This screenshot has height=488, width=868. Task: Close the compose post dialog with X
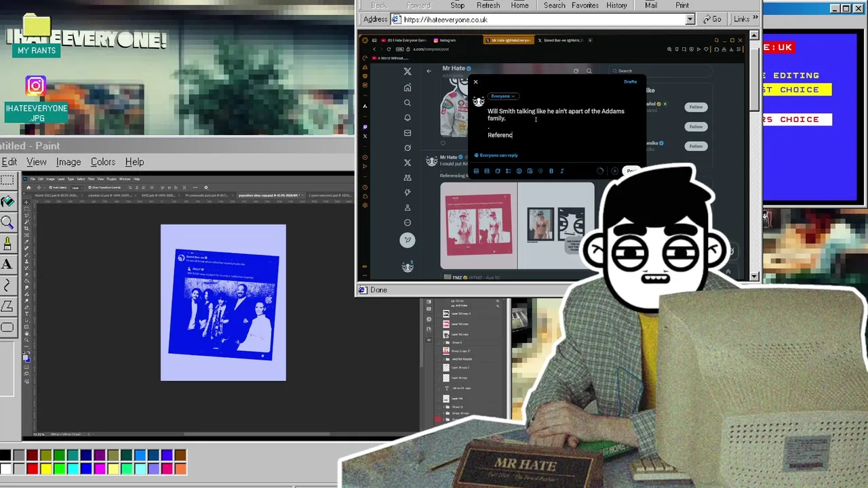[475, 82]
